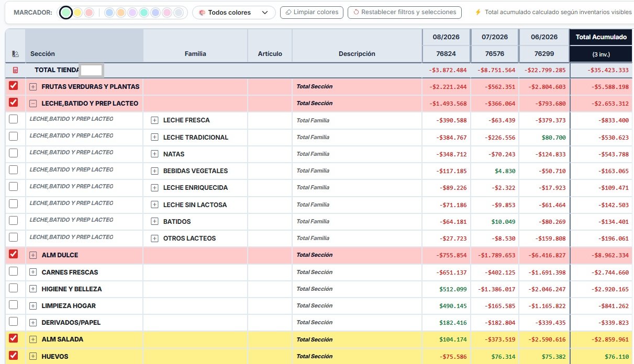
Task: Expand the ALM SALADA section
Action: coord(33,339)
